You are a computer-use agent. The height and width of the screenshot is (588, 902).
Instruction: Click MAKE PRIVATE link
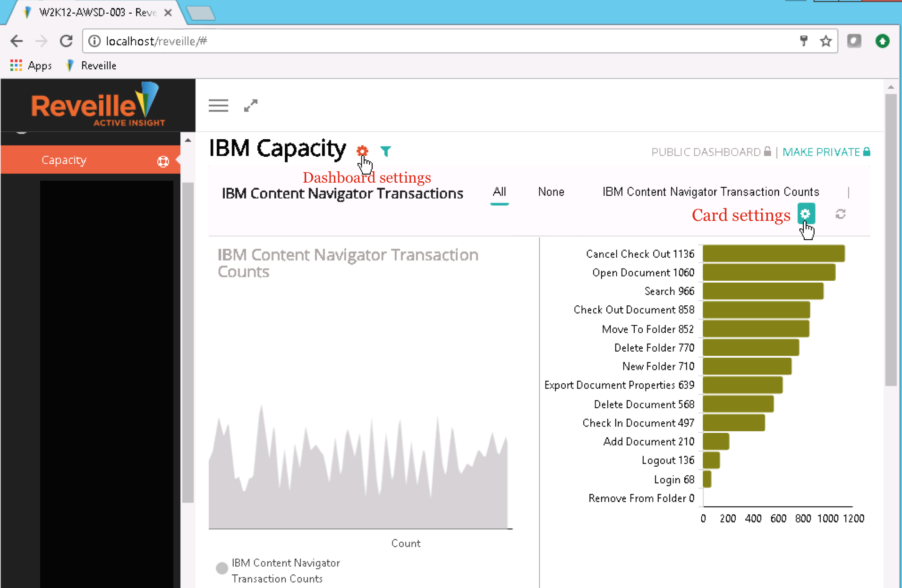pos(826,152)
